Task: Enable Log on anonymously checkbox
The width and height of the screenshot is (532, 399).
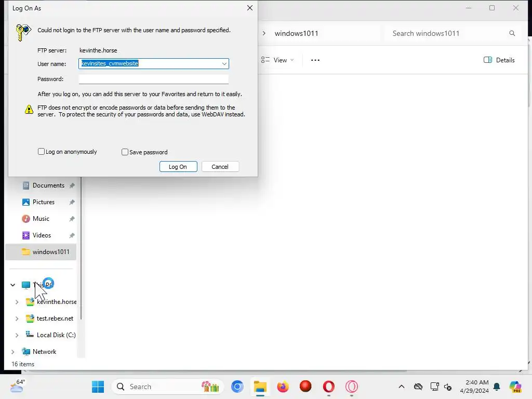Action: 41,152
